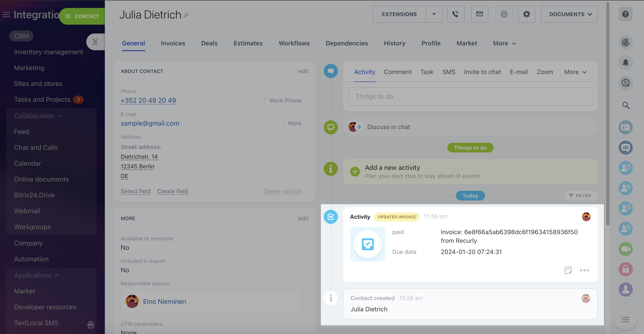Viewport: 644px width, 334px height.
Task: Click the green video camera sidebar icon
Action: (625, 249)
